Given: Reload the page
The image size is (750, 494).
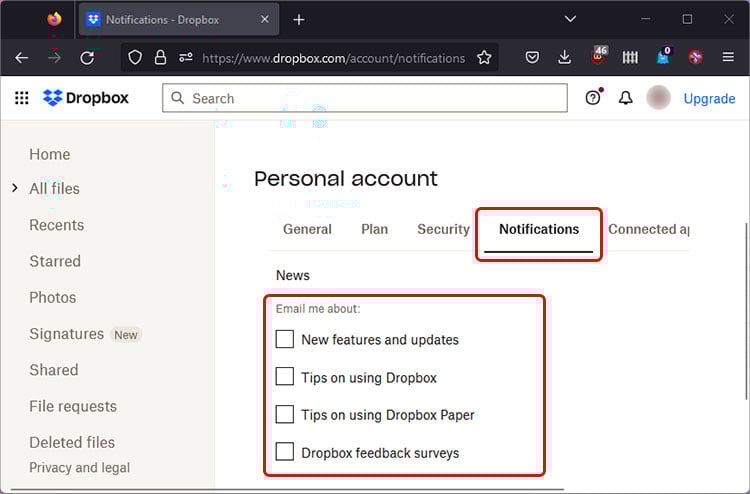Looking at the screenshot, I should point(87,58).
